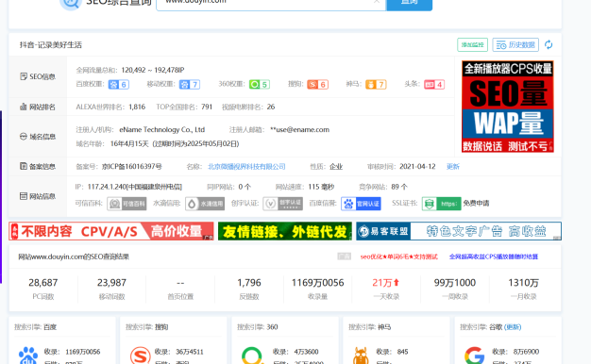Screen dimensions: 591x364
Task: Click the SSL证书 https badge
Action: point(442,204)
